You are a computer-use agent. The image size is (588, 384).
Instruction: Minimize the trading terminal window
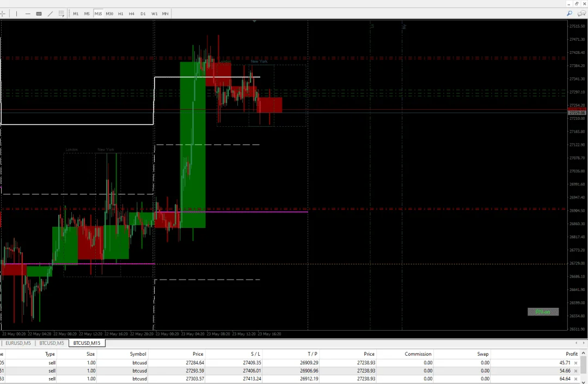(569, 4)
